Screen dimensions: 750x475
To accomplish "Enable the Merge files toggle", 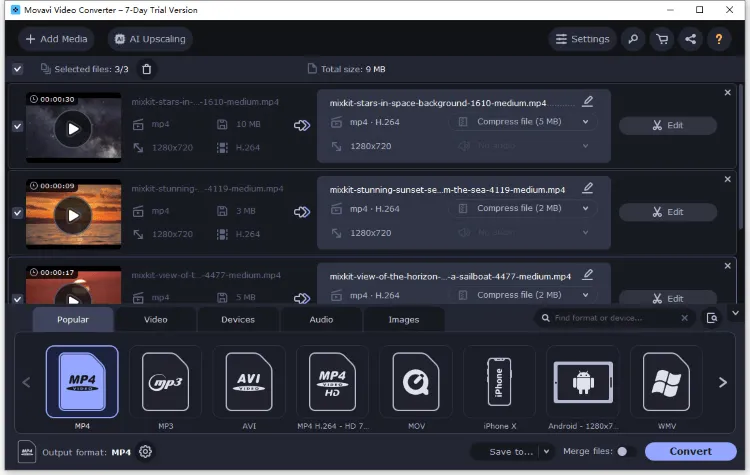I will [x=627, y=451].
